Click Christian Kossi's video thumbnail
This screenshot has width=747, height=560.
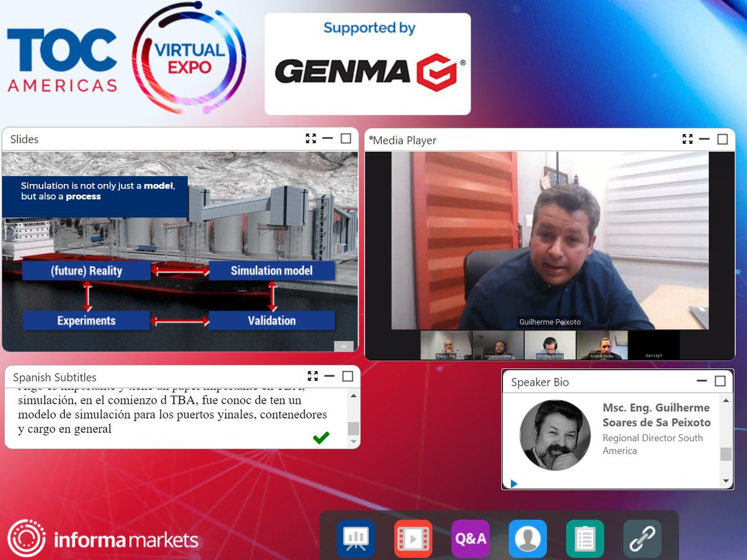tap(550, 345)
